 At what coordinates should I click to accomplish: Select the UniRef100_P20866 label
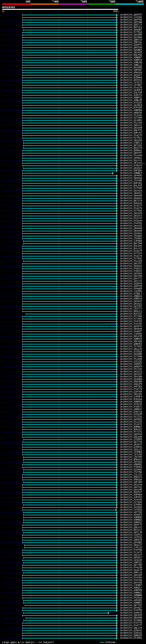131,620
